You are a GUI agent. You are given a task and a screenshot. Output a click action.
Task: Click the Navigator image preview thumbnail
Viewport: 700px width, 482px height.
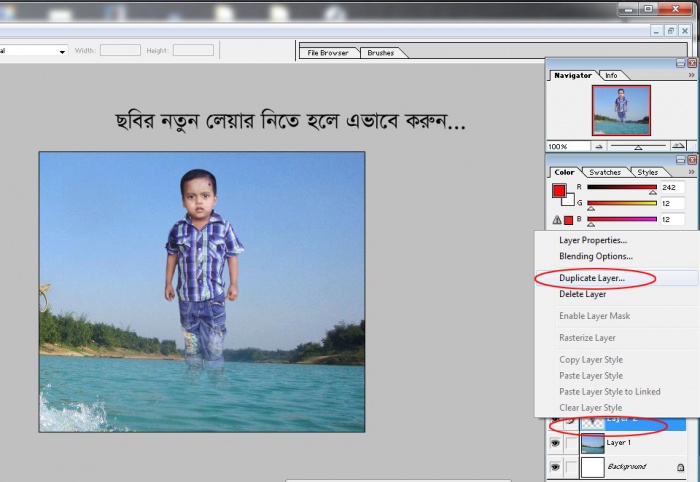(x=621, y=109)
